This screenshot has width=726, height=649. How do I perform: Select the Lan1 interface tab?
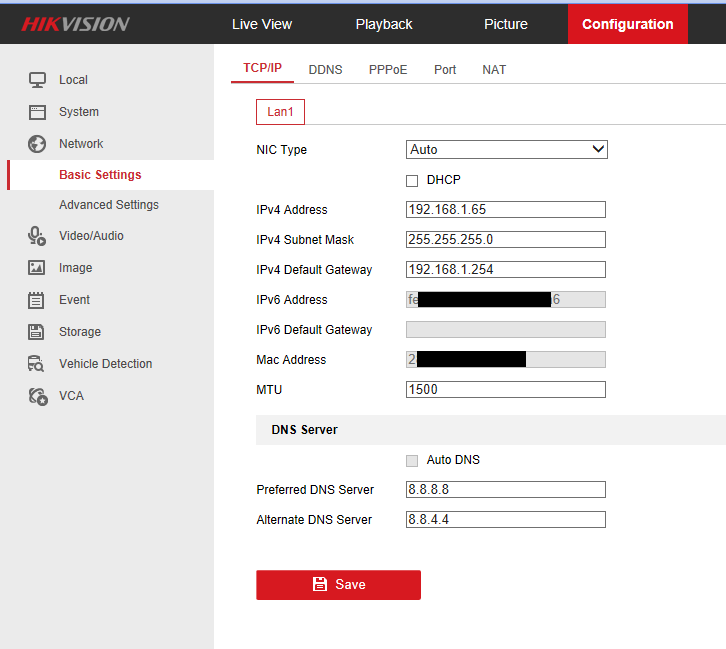point(280,112)
